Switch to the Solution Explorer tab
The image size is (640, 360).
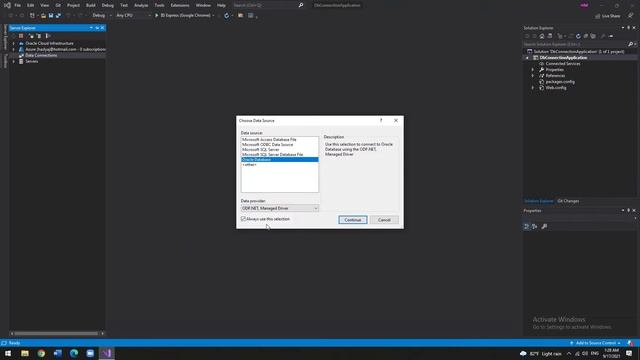538,201
